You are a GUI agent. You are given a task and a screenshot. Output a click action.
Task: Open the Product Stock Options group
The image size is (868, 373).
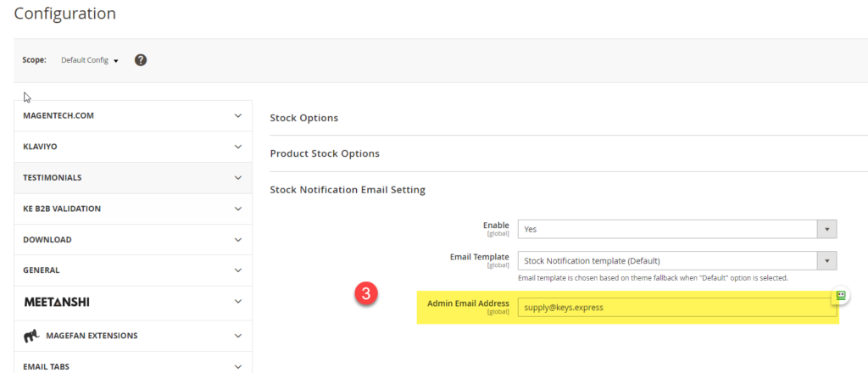tap(325, 153)
